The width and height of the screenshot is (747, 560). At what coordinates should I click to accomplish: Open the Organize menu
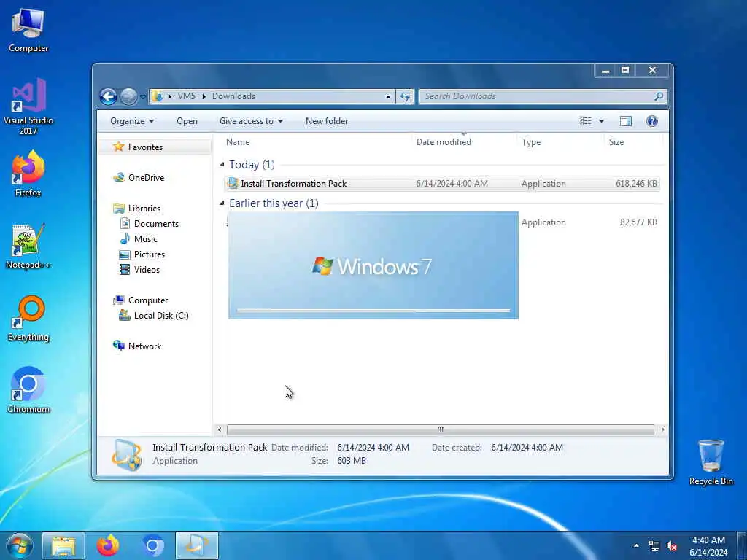132,121
